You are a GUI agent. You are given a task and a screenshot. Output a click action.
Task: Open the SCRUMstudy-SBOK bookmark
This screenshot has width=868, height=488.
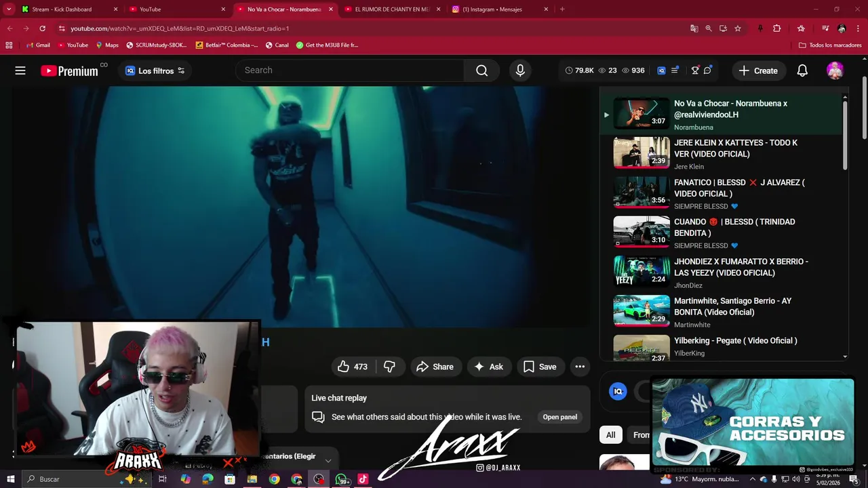click(x=156, y=45)
